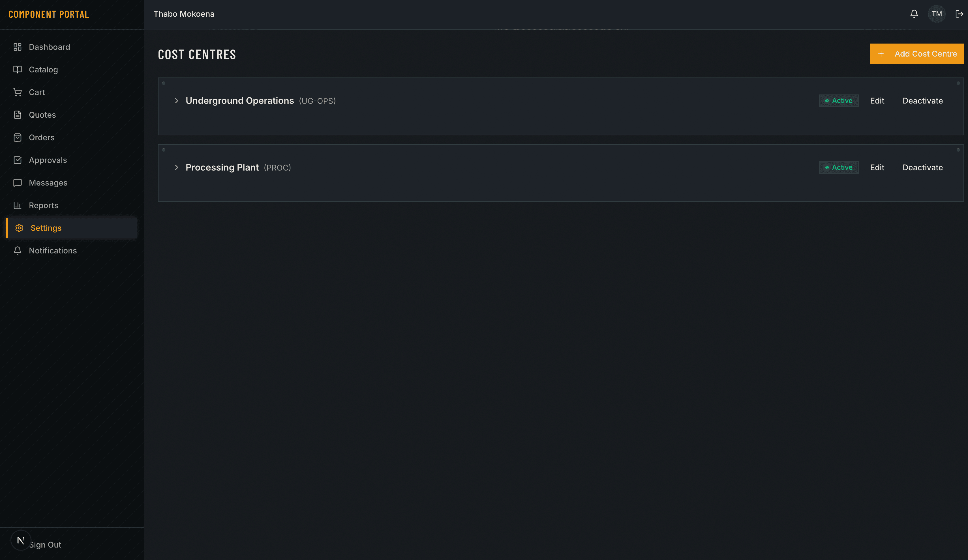Open the Quotes document icon
This screenshot has height=560, width=968.
[18, 114]
